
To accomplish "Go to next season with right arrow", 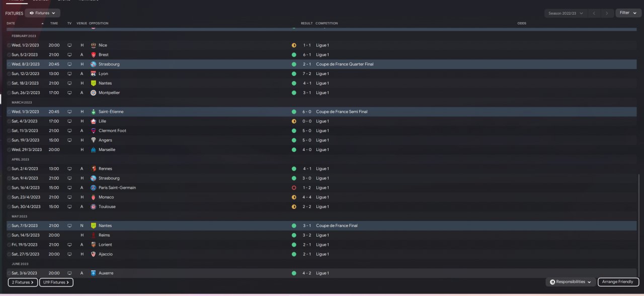I will 607,13.
